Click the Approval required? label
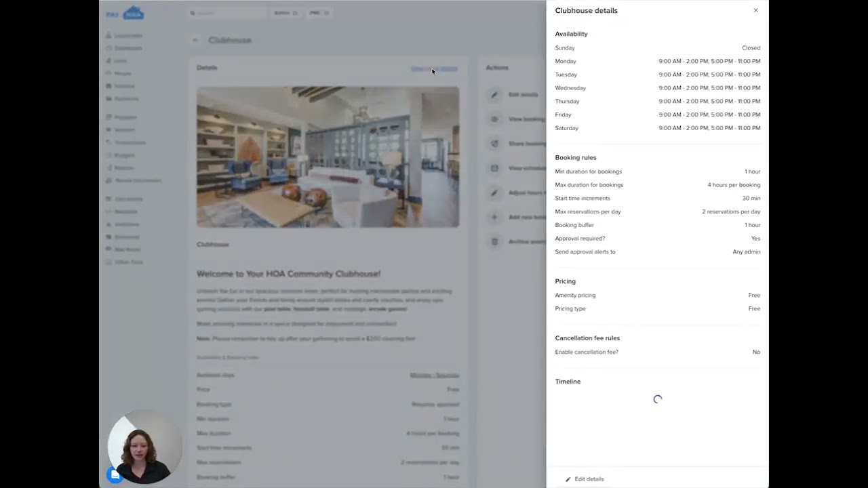The height and width of the screenshot is (488, 868). (580, 239)
